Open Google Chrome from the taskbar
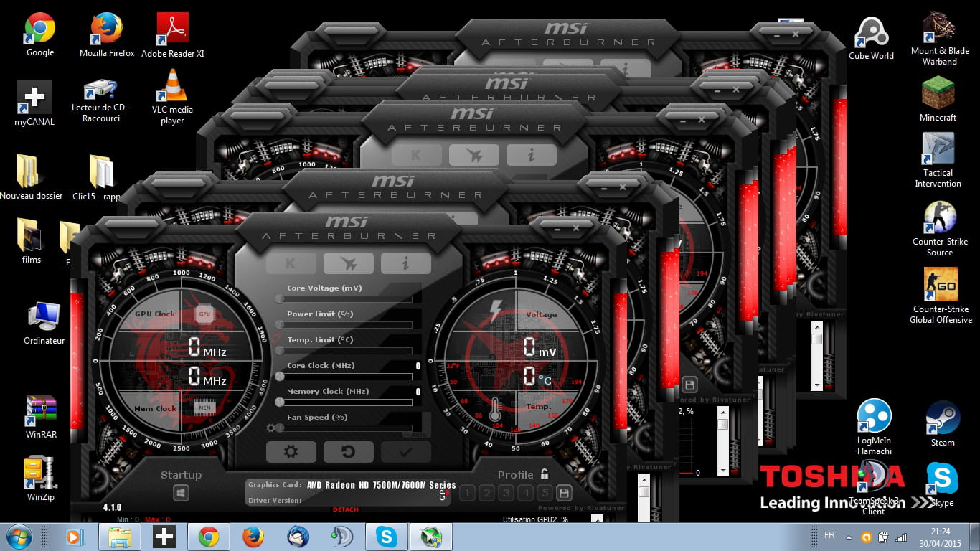Viewport: 980px width, 551px height. pyautogui.click(x=209, y=537)
